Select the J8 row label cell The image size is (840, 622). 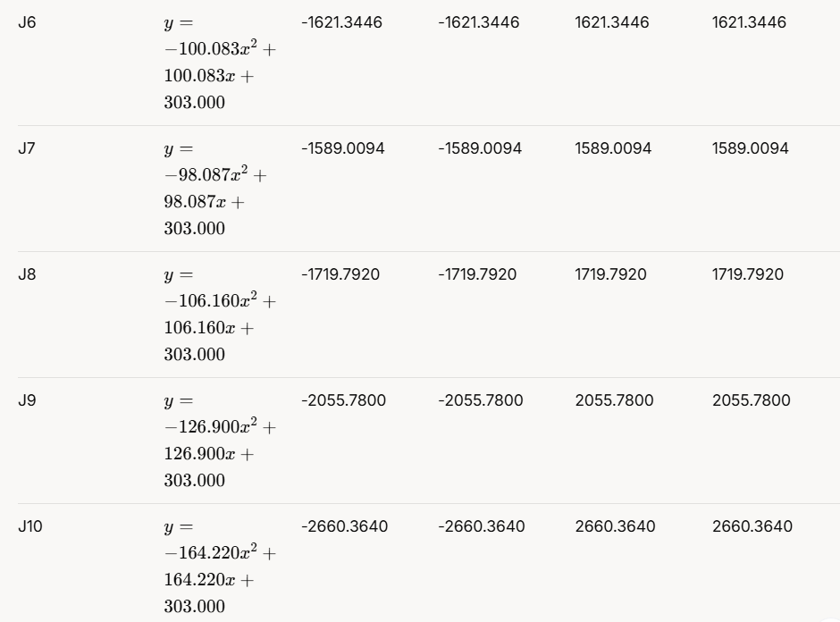(27, 274)
